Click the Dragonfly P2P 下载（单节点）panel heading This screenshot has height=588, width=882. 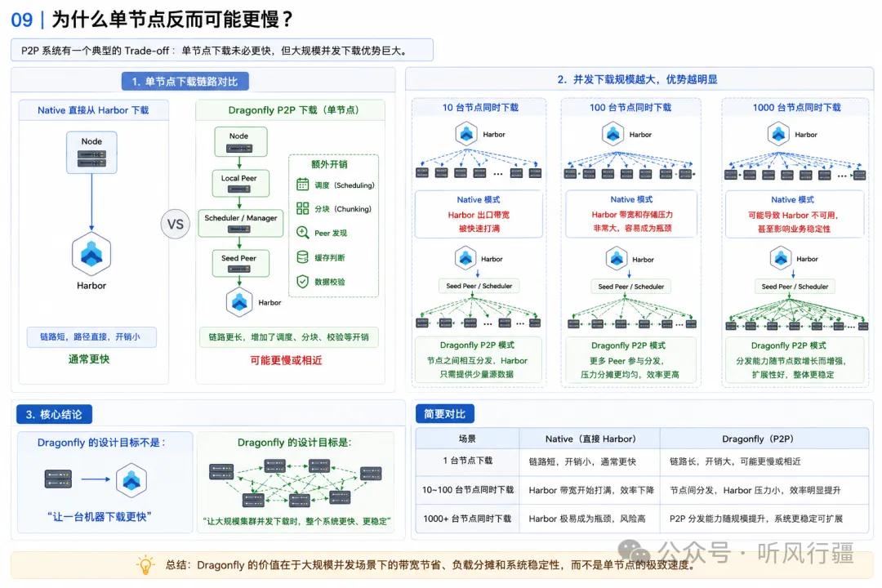coord(293,110)
